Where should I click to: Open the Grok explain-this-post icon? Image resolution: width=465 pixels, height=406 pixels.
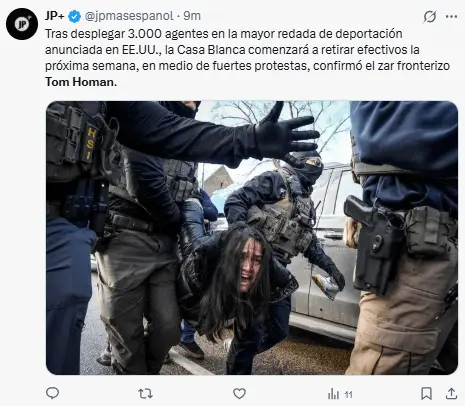(430, 16)
